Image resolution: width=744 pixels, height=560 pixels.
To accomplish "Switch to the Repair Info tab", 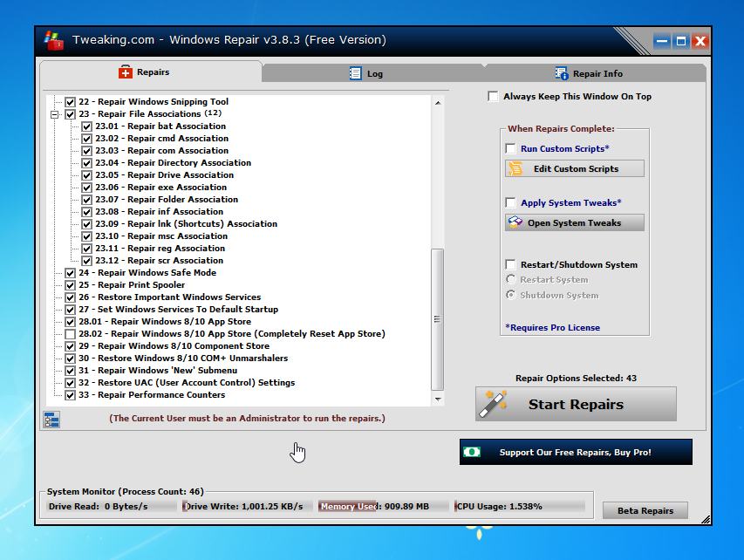I will coord(595,73).
